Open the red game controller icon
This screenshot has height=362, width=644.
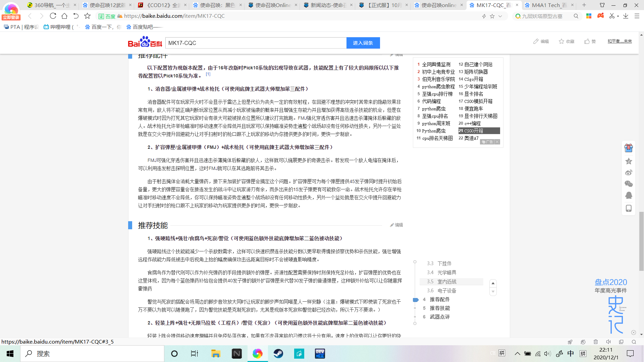(x=600, y=16)
